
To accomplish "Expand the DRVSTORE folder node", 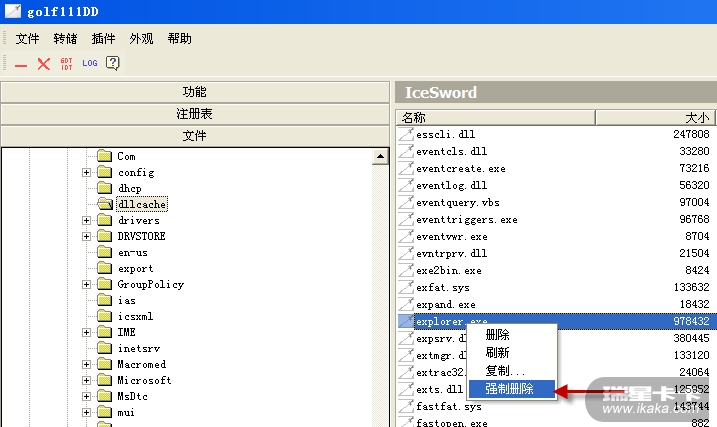I will coord(86,236).
